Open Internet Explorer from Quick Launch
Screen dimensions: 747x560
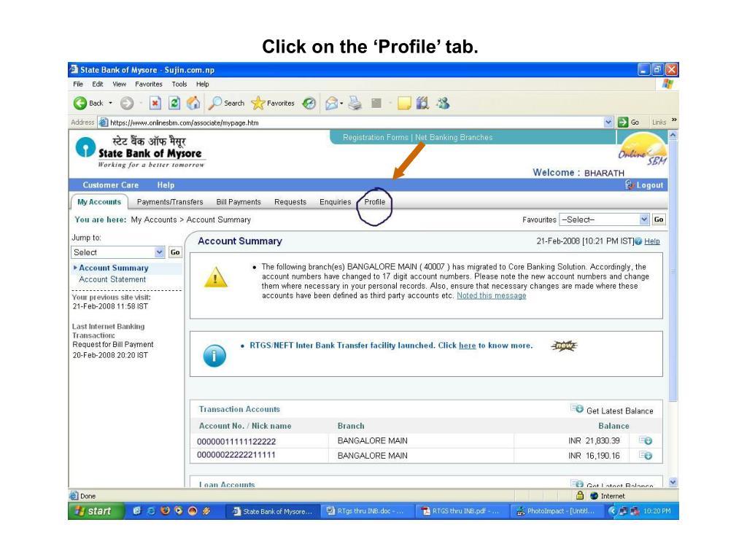click(x=152, y=511)
